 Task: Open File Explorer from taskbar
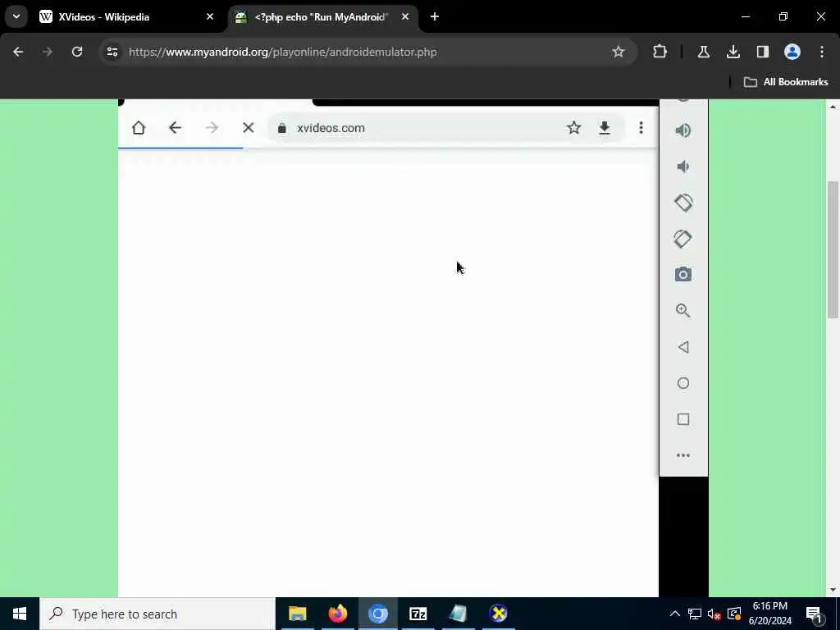297,614
